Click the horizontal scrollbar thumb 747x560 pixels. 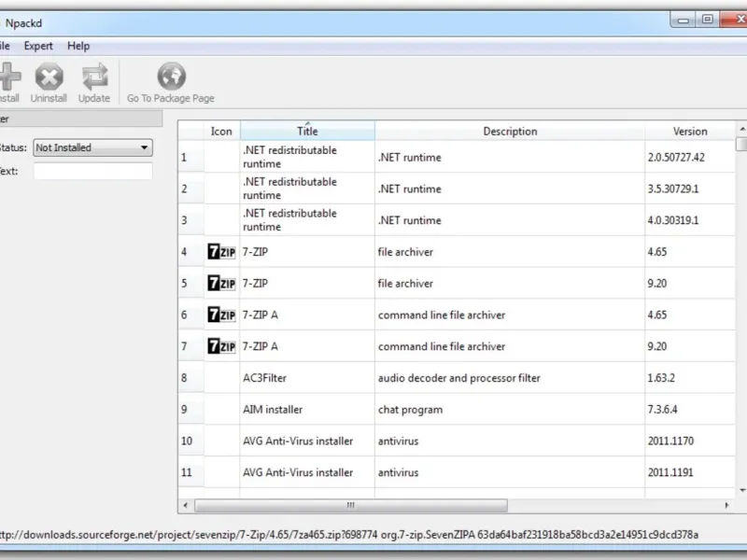pos(351,505)
